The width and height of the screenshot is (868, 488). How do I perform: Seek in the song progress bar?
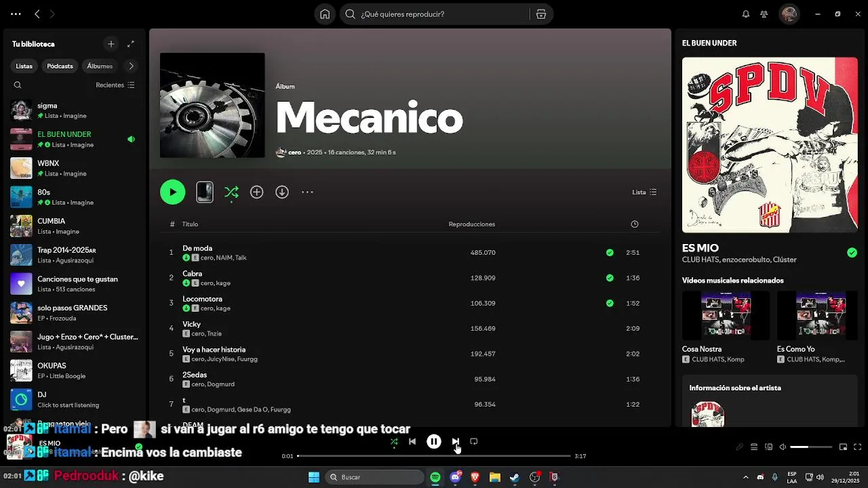click(434, 456)
